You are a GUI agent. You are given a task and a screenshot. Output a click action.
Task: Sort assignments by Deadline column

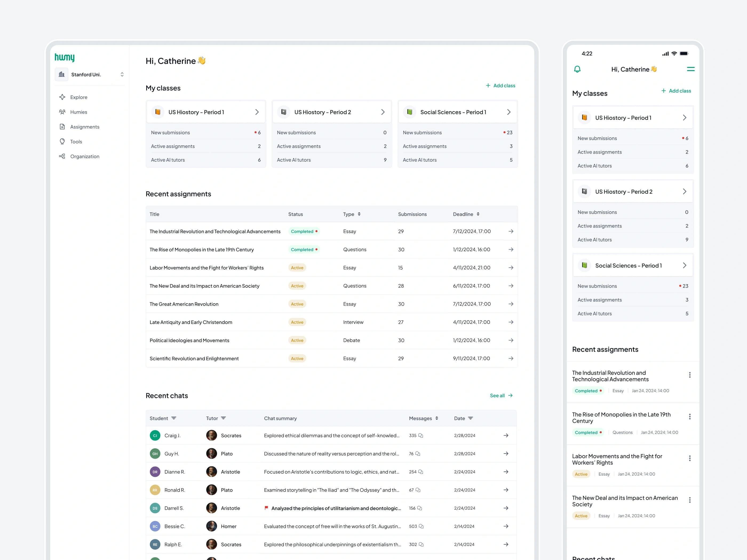478,214
